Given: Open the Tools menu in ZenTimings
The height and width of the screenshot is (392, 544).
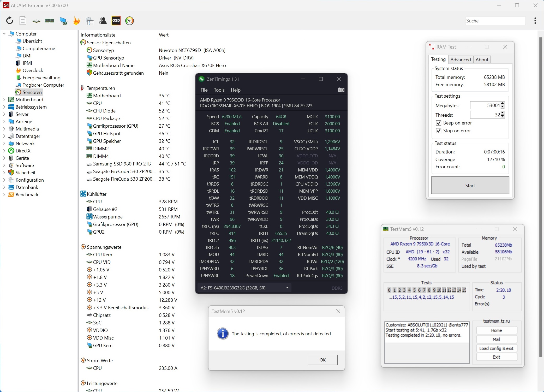Looking at the screenshot, I should click(x=219, y=90).
